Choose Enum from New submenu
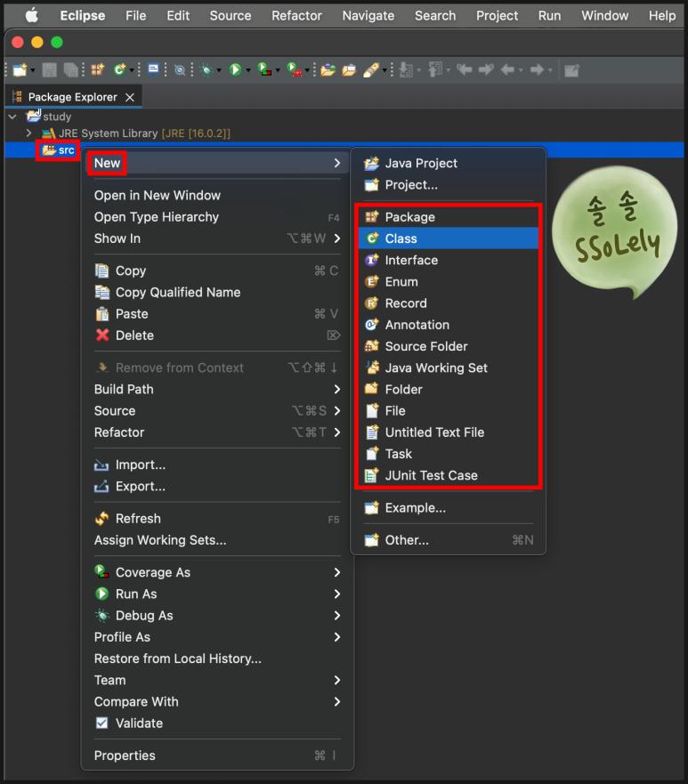Viewport: 688px width, 784px height. click(x=449, y=281)
